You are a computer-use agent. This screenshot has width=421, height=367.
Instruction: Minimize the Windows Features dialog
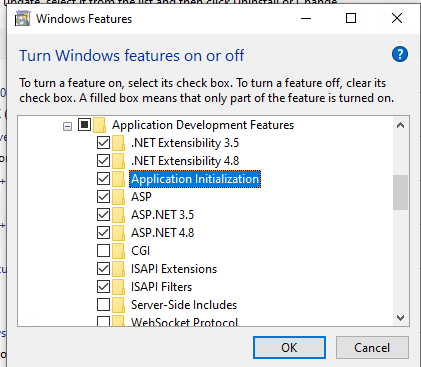pyautogui.click(x=306, y=18)
